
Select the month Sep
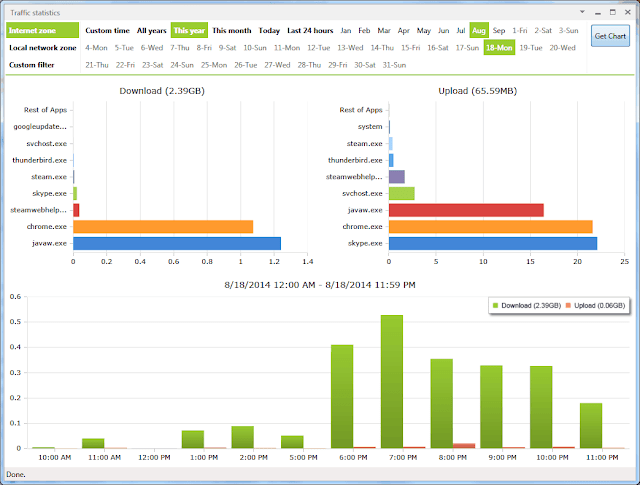[x=499, y=31]
